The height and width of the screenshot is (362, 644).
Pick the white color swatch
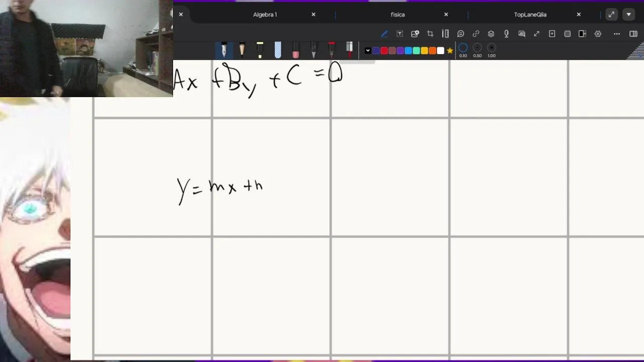(440, 51)
